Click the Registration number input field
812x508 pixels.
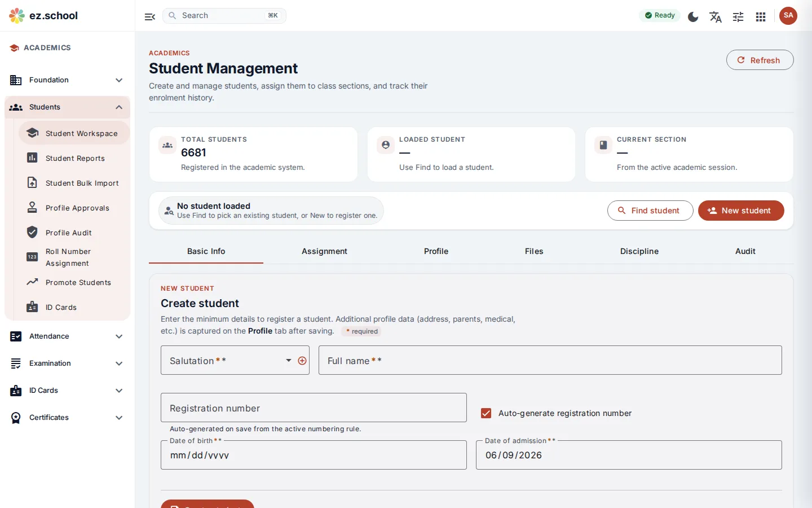tap(314, 408)
